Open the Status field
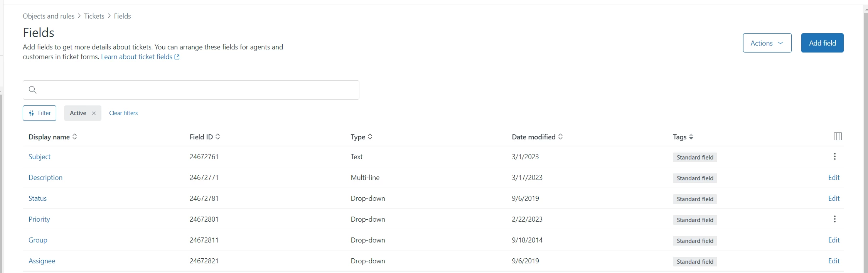Image resolution: width=868 pixels, height=273 pixels. click(37, 198)
